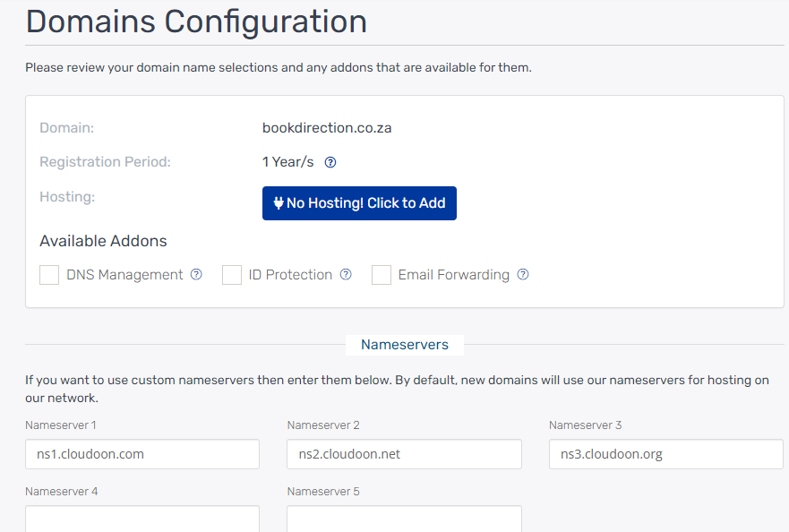
Task: Click help icon beside DNS Management
Action: 196,275
